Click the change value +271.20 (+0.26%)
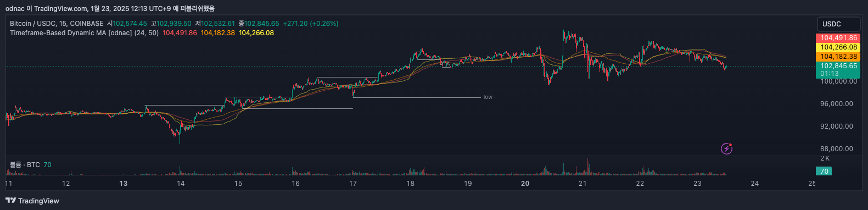868x210 pixels. tap(311, 24)
